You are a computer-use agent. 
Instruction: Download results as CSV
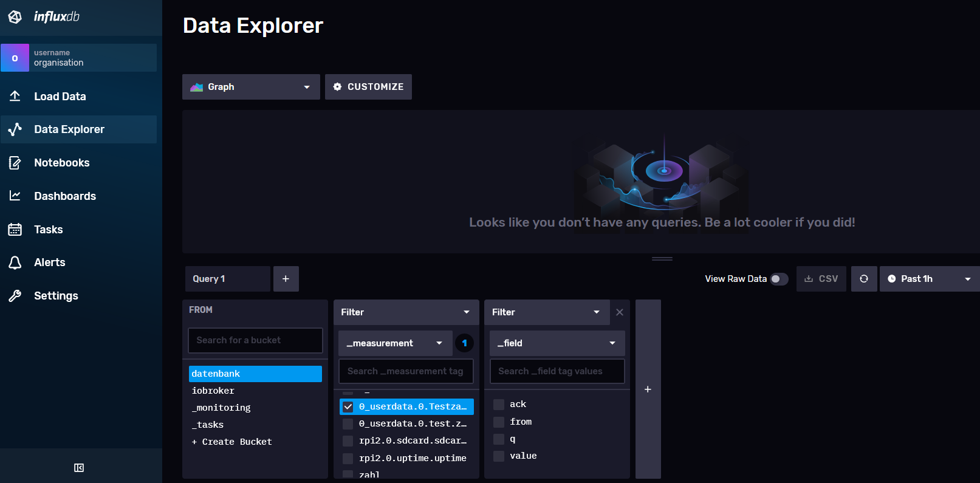click(821, 279)
